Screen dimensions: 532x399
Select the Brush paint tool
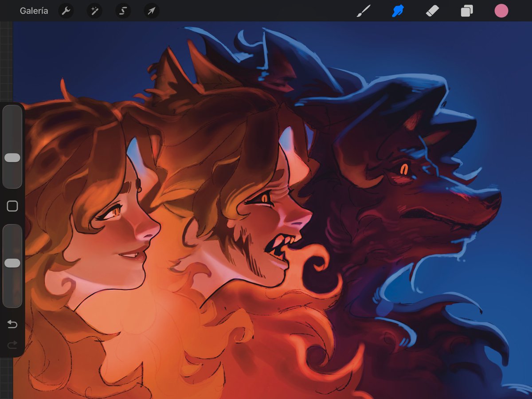tap(364, 11)
